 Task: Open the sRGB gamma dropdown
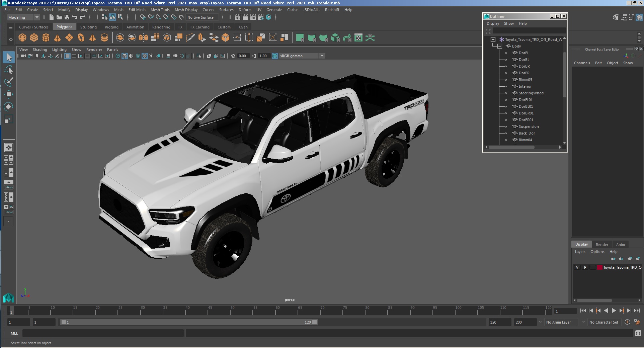pos(302,56)
